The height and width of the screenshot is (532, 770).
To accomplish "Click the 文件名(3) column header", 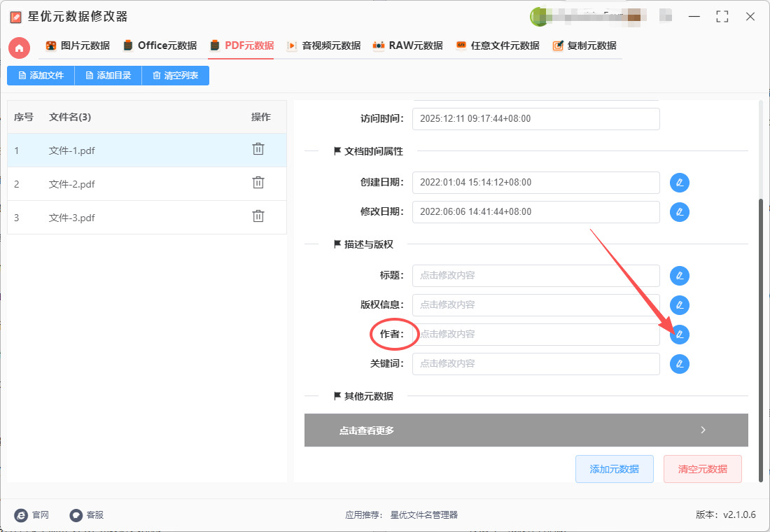I will pyautogui.click(x=70, y=117).
